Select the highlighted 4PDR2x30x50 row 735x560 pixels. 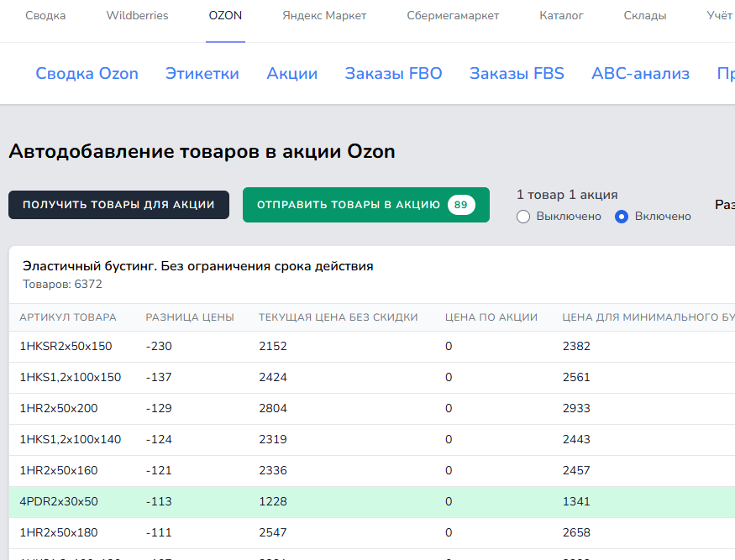click(x=372, y=501)
